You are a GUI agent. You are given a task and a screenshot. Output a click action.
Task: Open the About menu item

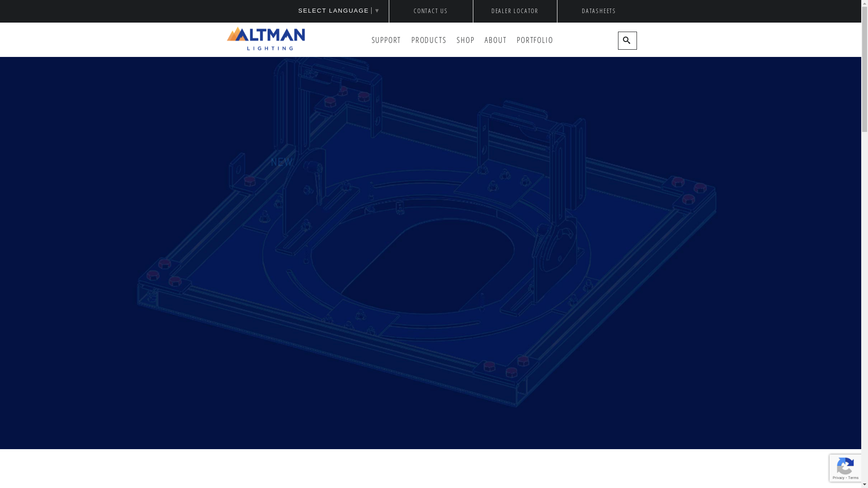[x=495, y=40]
